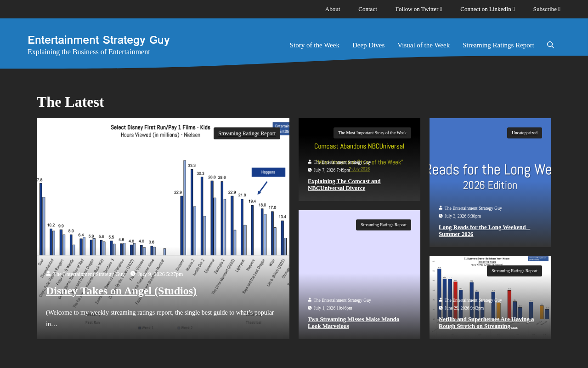This screenshot has width=588, height=368.
Task: Click Streaming Ratings Report tag on Mando post
Action: pos(384,225)
